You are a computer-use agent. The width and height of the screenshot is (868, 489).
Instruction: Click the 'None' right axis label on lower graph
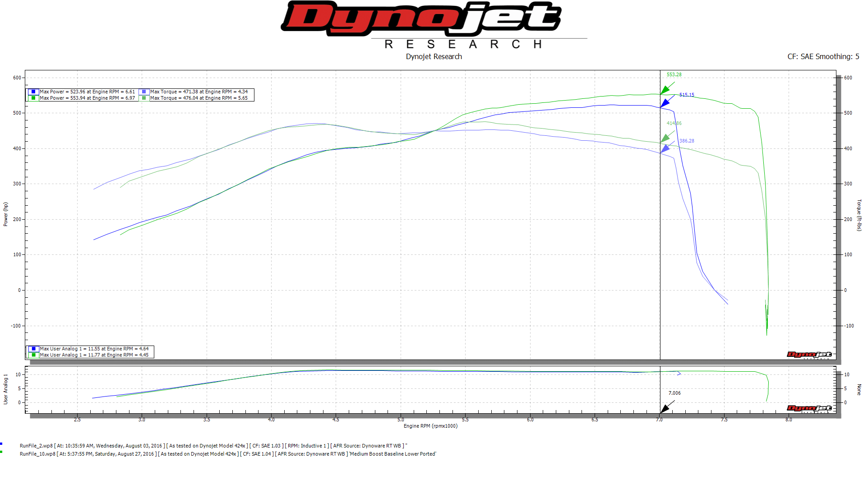[859, 390]
